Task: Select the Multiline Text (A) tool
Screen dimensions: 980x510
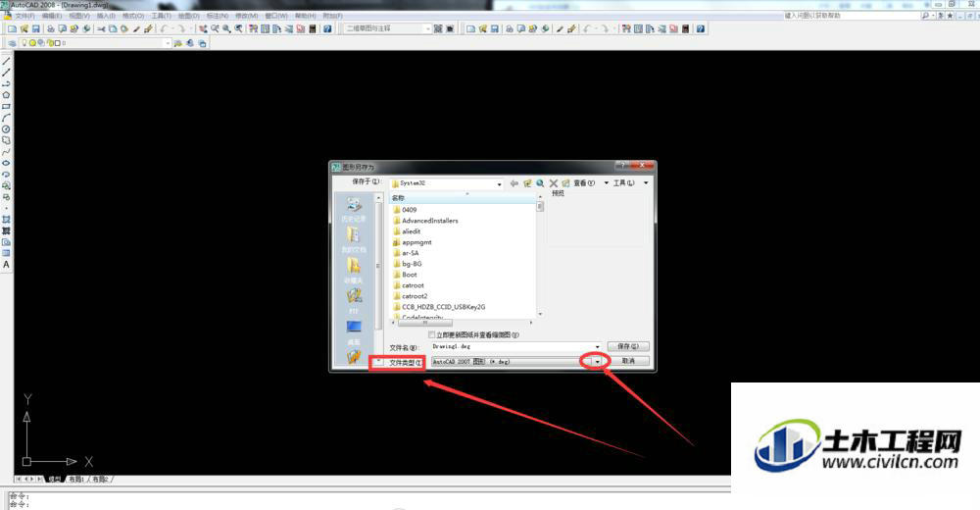Action: 6,264
